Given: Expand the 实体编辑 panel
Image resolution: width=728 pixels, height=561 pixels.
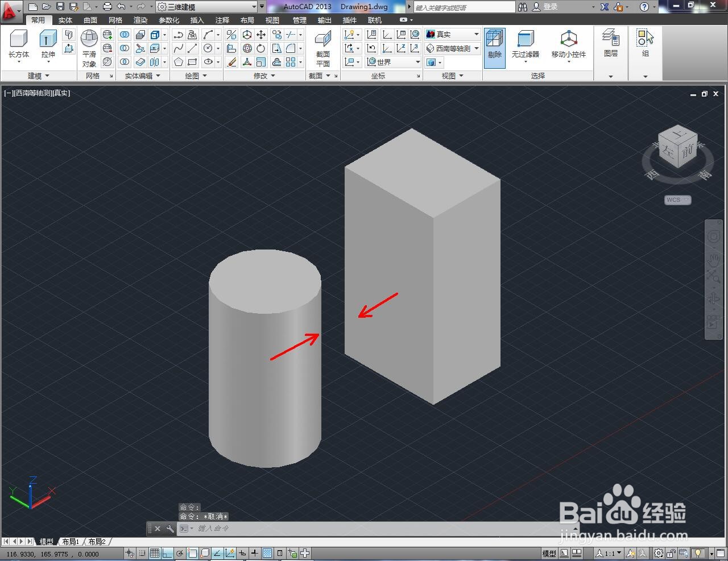Looking at the screenshot, I should (143, 76).
